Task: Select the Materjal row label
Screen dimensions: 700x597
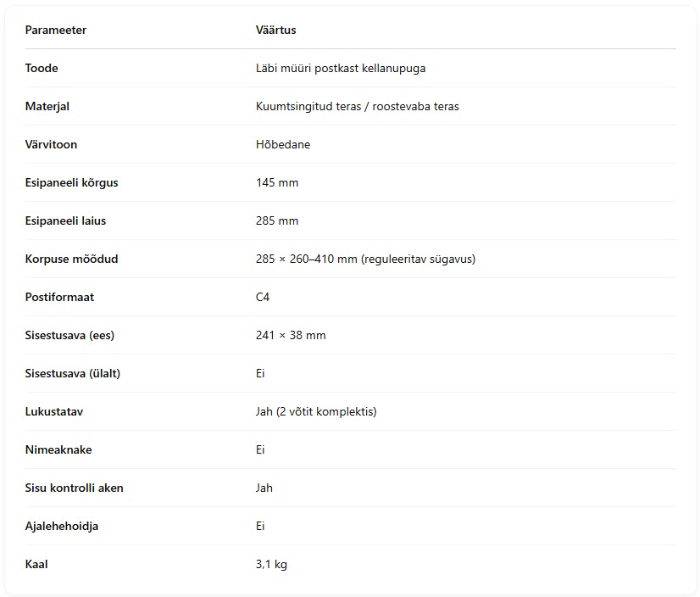Action: (x=47, y=106)
